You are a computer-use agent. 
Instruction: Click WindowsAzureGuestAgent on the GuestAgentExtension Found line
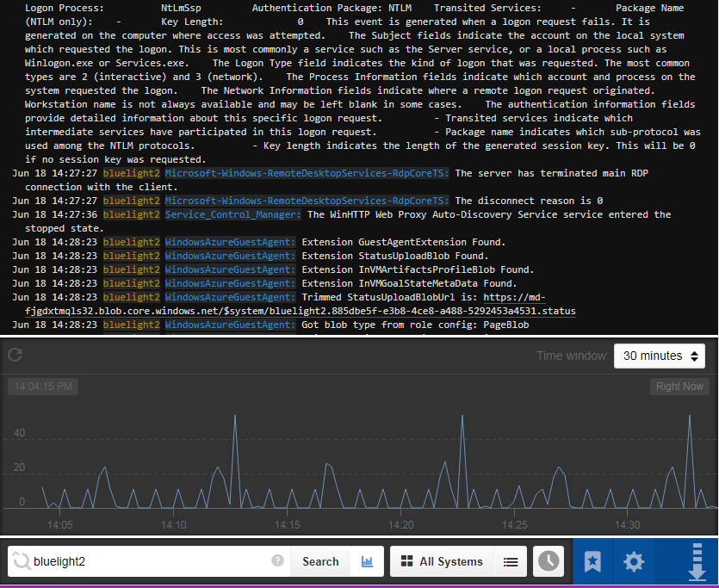(x=230, y=242)
